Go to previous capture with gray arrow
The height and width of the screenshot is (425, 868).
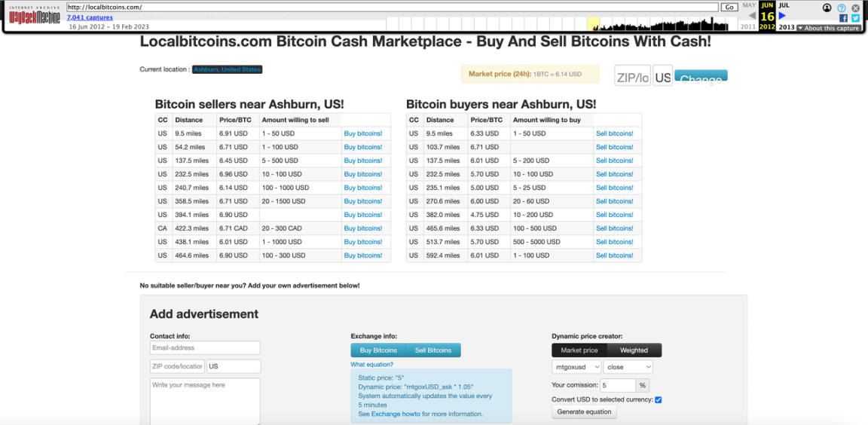click(752, 16)
